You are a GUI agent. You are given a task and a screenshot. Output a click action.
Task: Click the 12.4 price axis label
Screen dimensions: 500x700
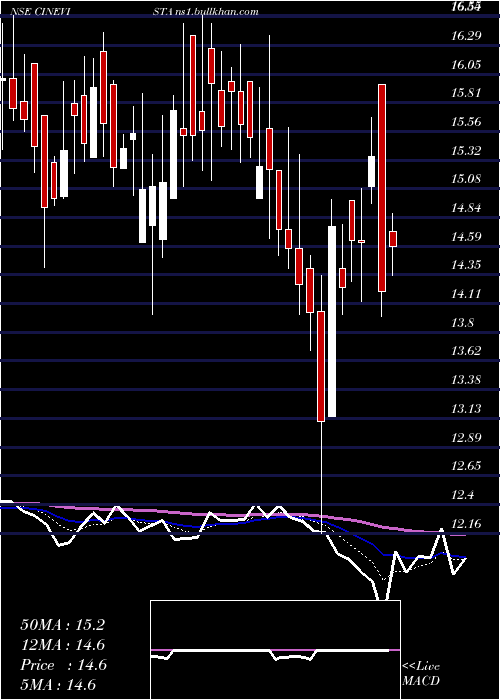(x=462, y=495)
